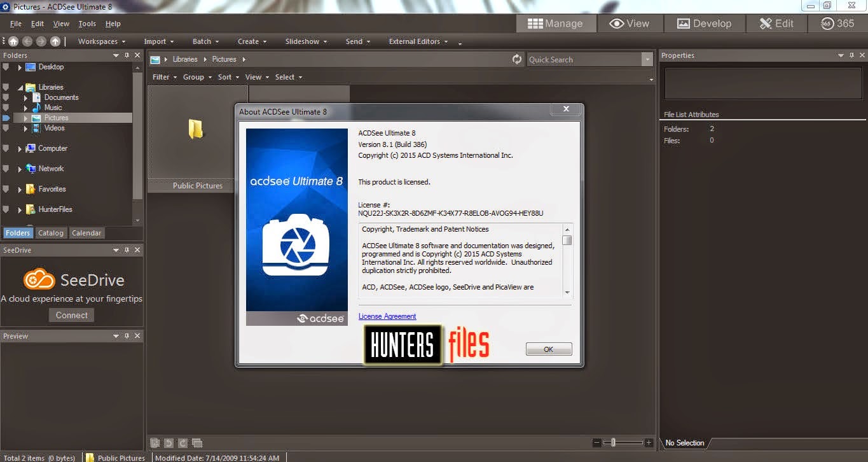Pin the Folders panel with auto-hide pushpin
Image resolution: width=868 pixels, height=462 pixels.
[127, 55]
